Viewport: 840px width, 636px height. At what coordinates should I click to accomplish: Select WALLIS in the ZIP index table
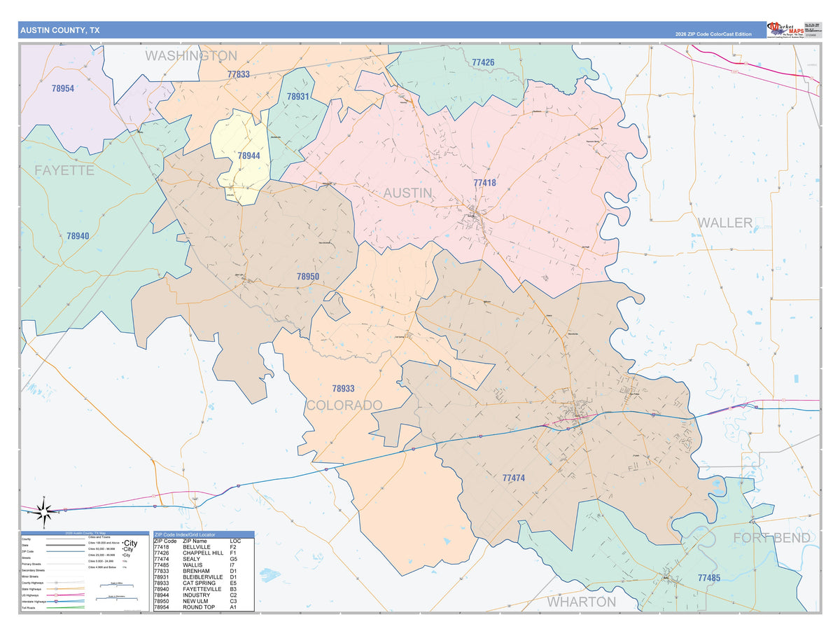pos(194,567)
